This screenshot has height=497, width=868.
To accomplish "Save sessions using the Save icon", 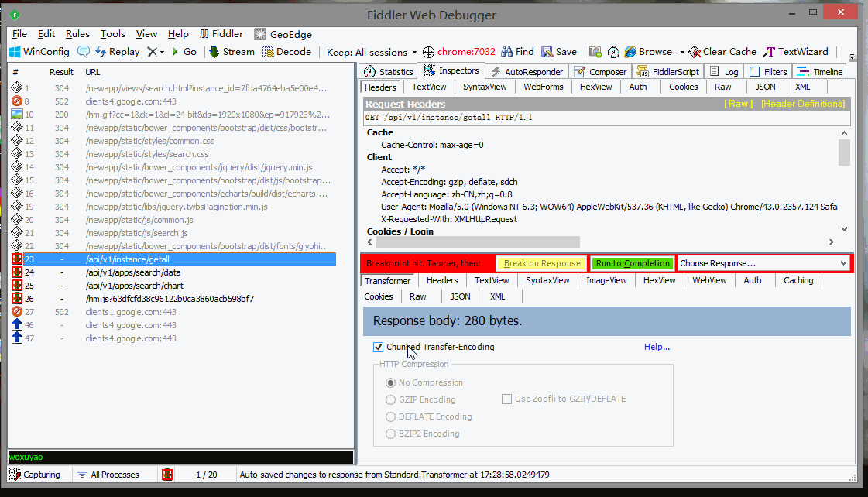I will pos(558,51).
